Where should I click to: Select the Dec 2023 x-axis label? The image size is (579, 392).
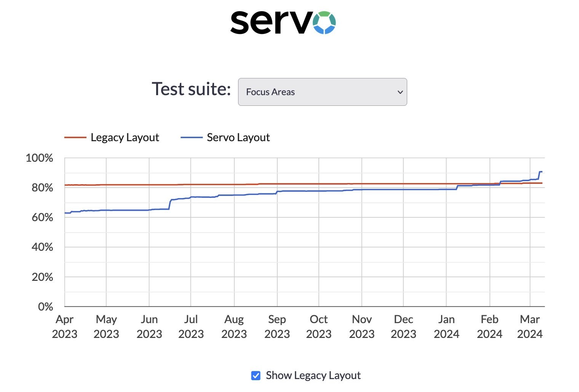[x=403, y=327]
